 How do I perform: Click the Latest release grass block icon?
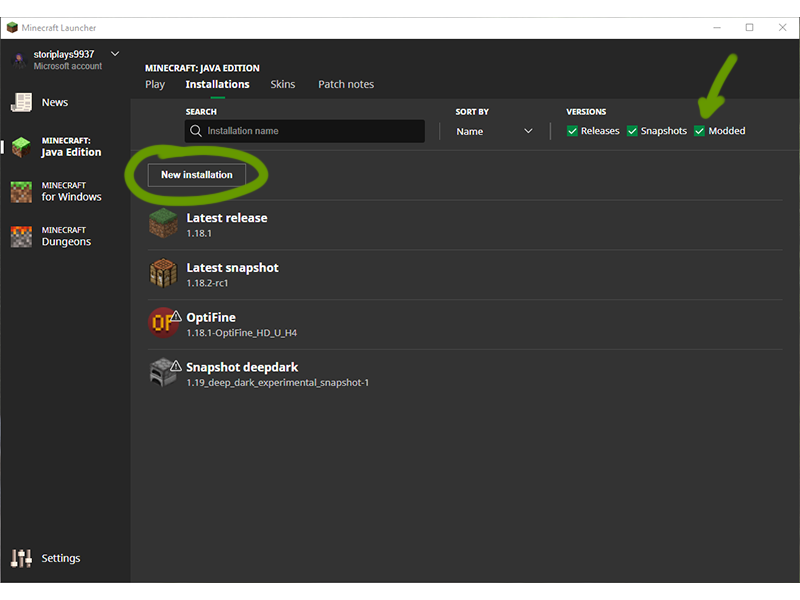tap(163, 224)
